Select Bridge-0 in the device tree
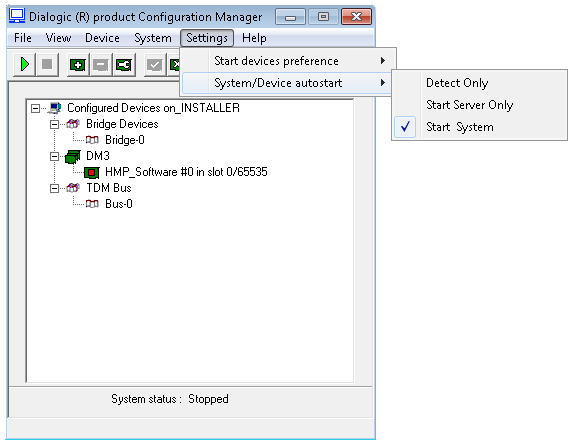This screenshot has height=442, width=571. coord(125,140)
